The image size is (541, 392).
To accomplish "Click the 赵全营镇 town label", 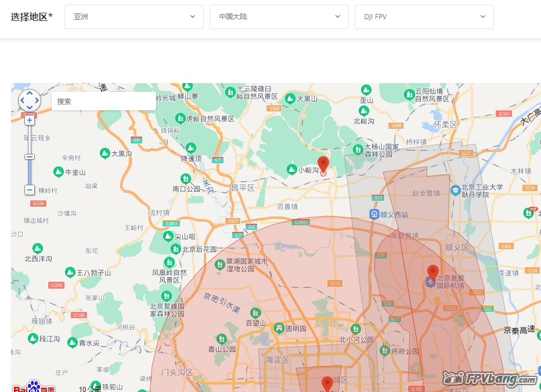I will (x=426, y=193).
